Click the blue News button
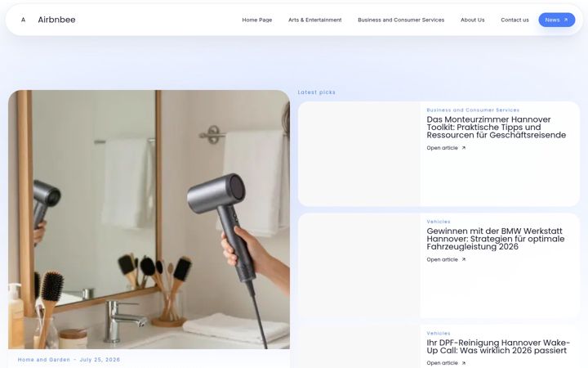This screenshot has width=588, height=368. click(556, 20)
